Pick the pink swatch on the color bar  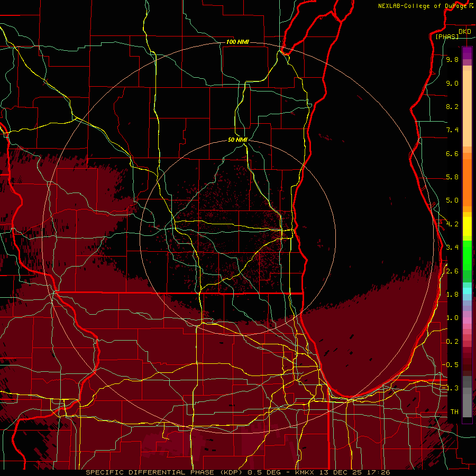pos(467,321)
